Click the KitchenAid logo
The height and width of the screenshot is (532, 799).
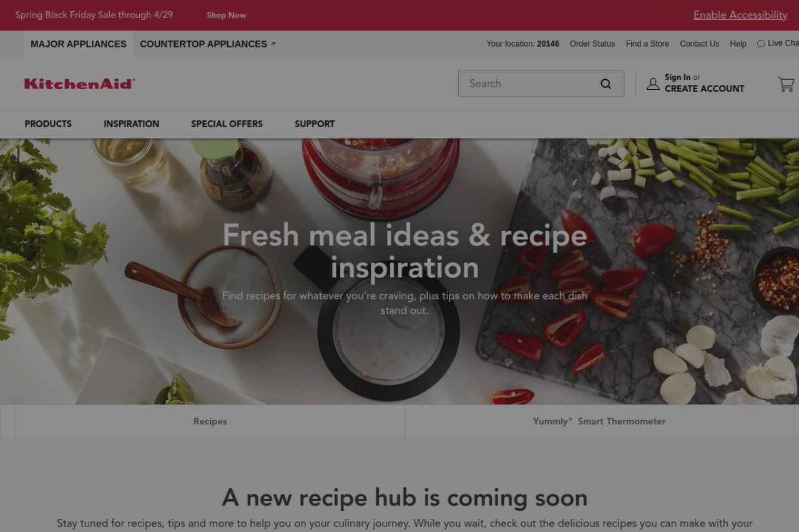(x=79, y=84)
